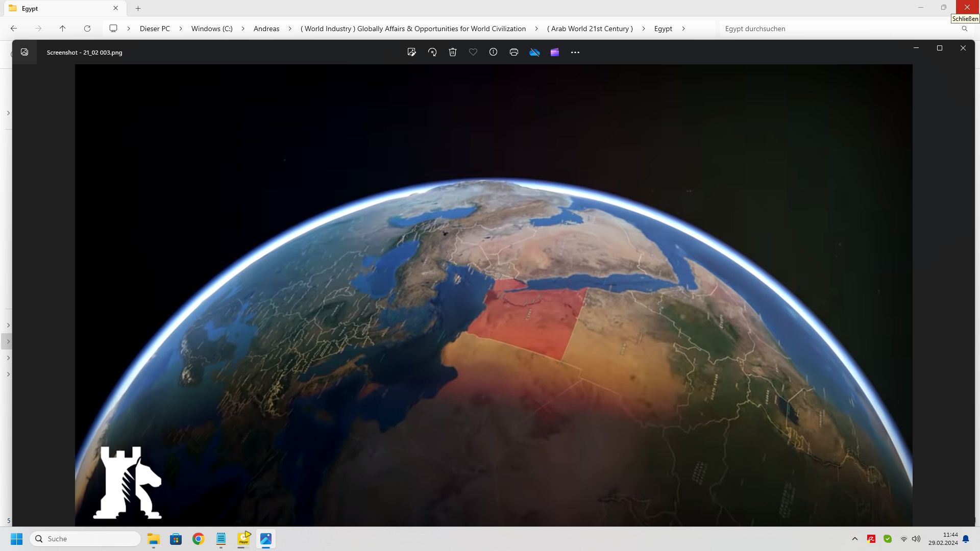Maximize the Photos viewer window

click(x=940, y=48)
